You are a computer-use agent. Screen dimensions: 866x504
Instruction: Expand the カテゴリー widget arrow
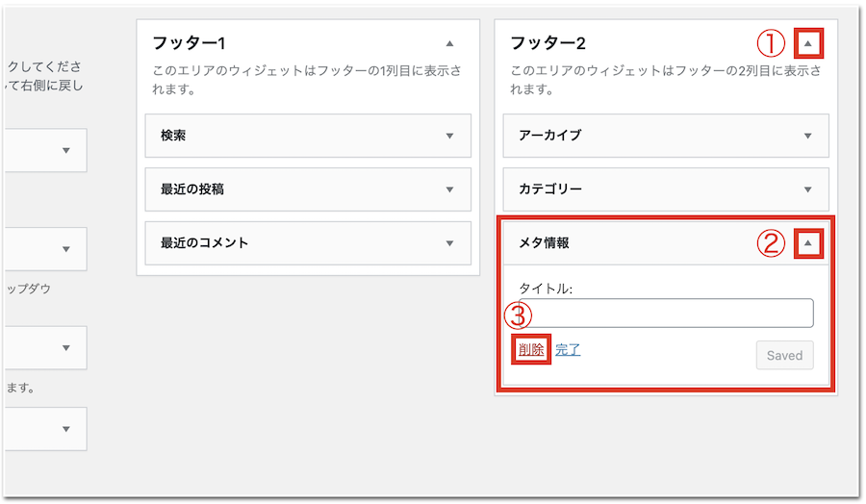tap(807, 189)
